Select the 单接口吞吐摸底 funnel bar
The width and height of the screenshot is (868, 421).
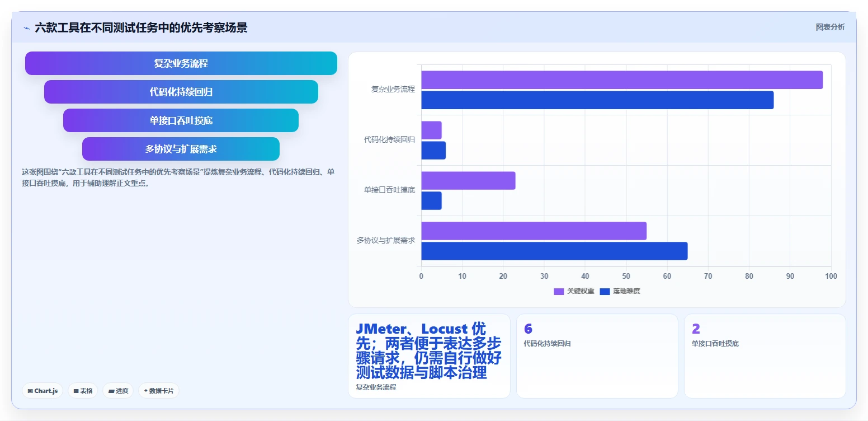(x=181, y=120)
